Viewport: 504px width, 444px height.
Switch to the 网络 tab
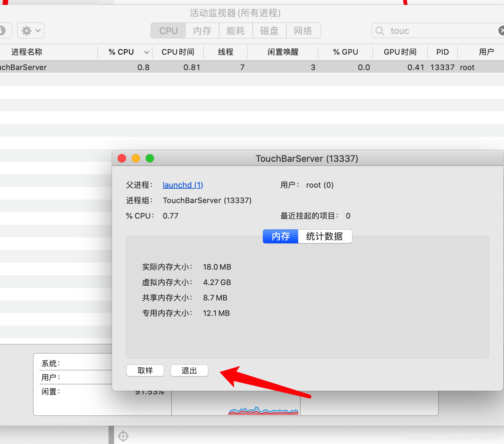pyautogui.click(x=303, y=31)
